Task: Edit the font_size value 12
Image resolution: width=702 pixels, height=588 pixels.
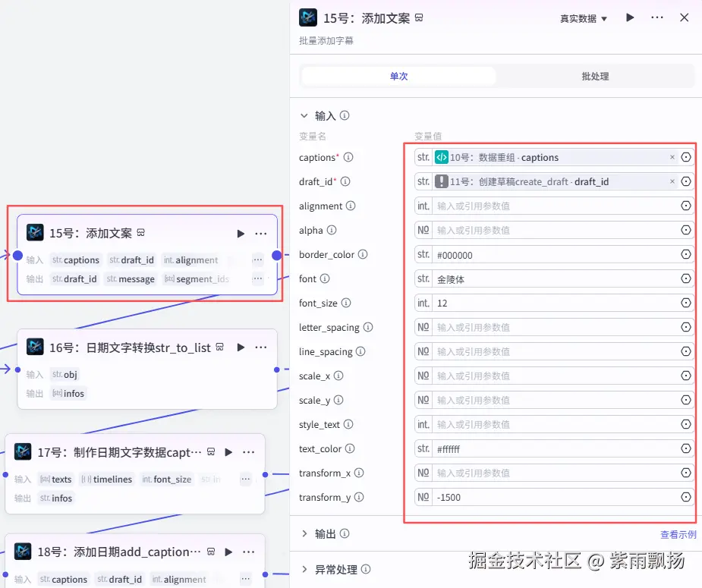Action: tap(556, 303)
